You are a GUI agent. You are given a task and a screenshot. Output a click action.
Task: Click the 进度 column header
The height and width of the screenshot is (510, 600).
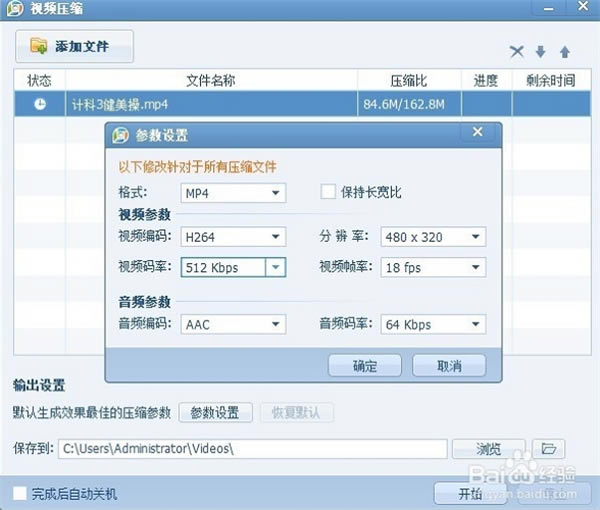pyautogui.click(x=486, y=80)
